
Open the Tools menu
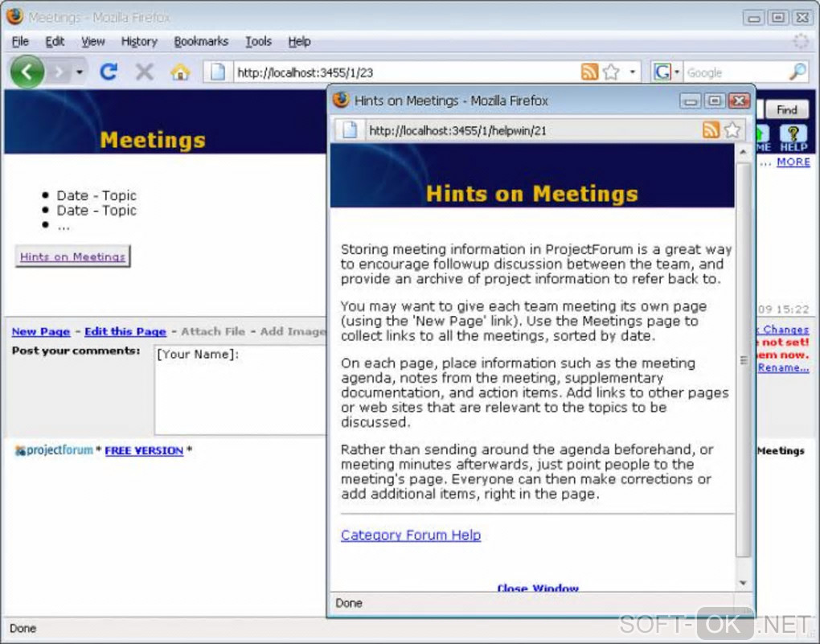click(258, 41)
